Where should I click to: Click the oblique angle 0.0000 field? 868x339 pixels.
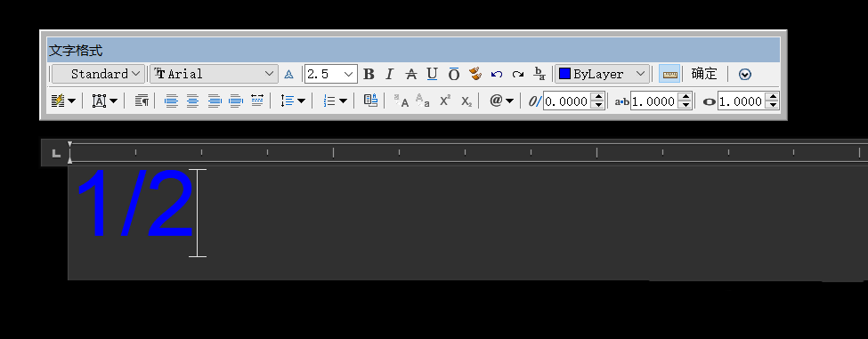(x=566, y=101)
